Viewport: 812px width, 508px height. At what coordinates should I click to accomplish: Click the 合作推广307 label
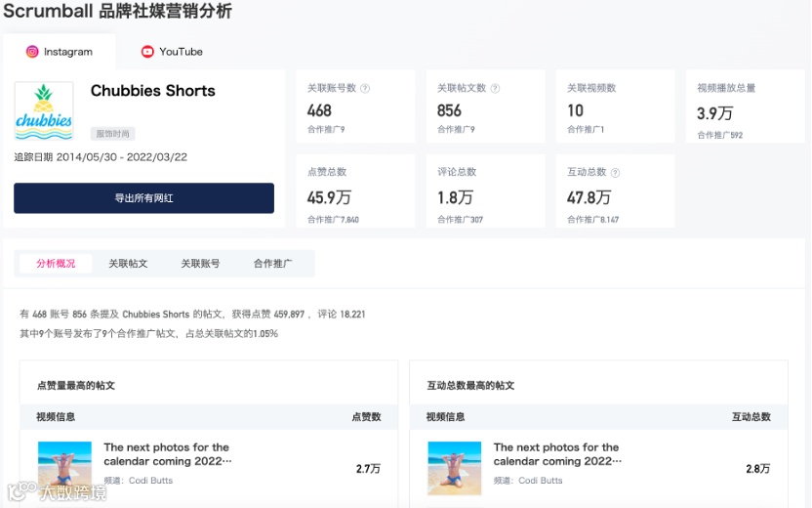point(460,220)
